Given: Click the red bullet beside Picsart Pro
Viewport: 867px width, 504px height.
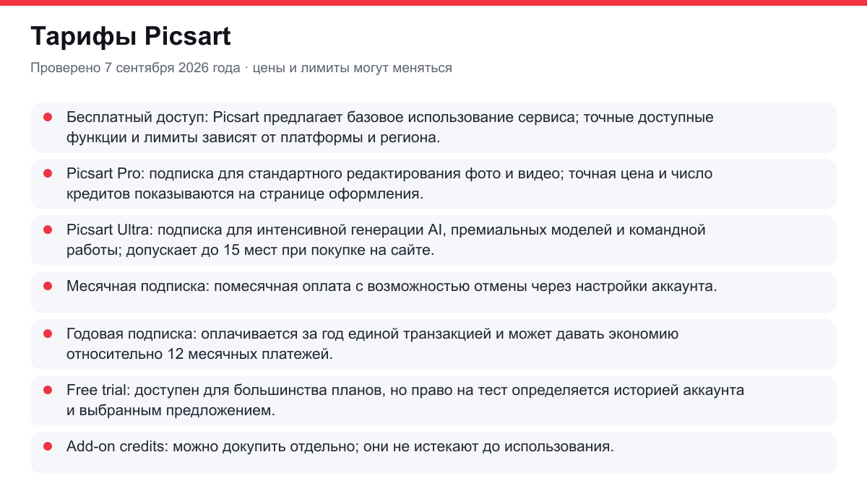Looking at the screenshot, I should 48,173.
